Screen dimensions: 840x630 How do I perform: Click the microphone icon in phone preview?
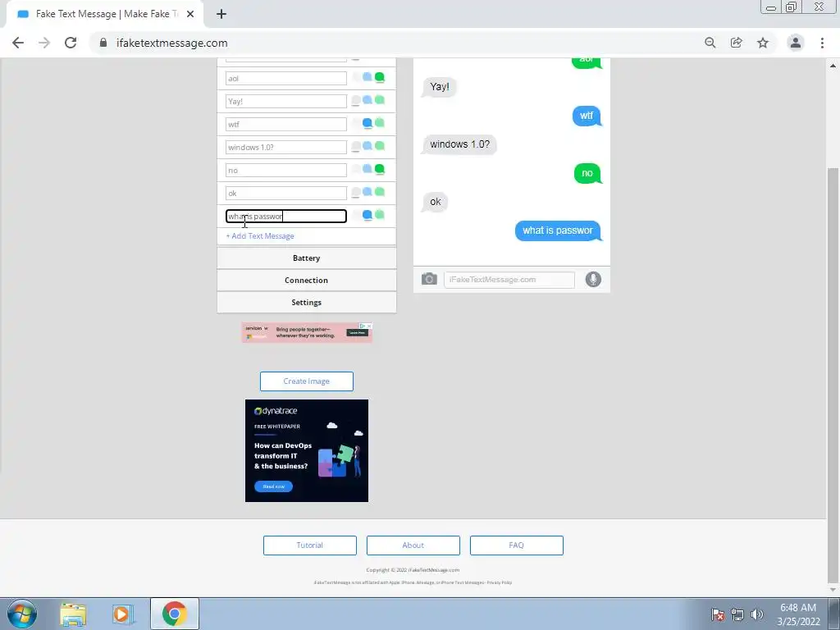pos(593,279)
